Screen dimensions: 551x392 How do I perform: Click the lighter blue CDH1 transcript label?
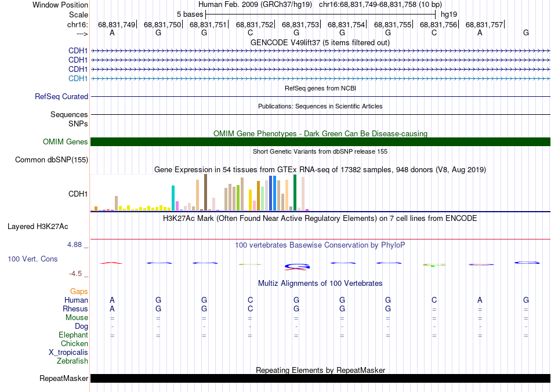click(x=78, y=79)
